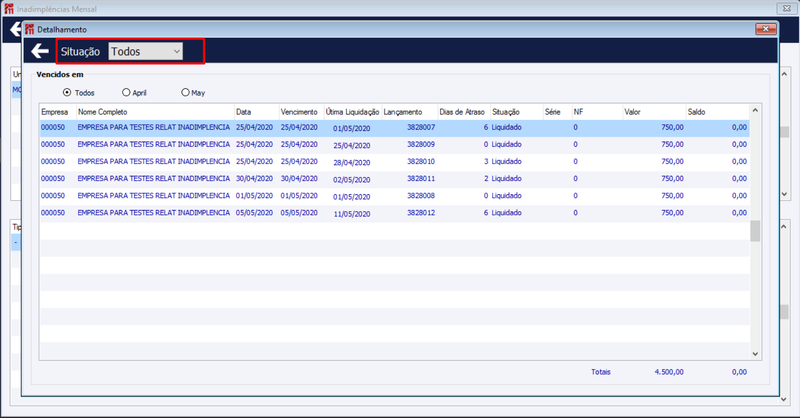The width and height of the screenshot is (800, 418).
Task: Click the NF column header
Action: pyautogui.click(x=597, y=112)
